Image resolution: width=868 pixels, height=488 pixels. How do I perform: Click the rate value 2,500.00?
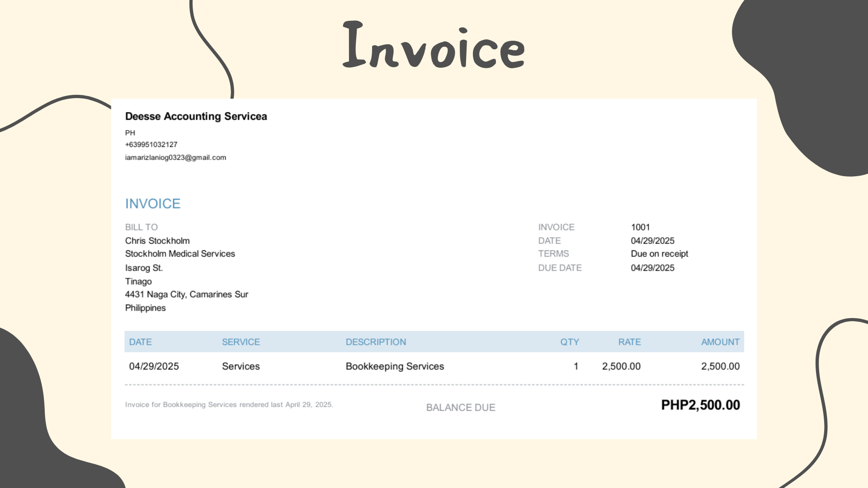coord(621,366)
